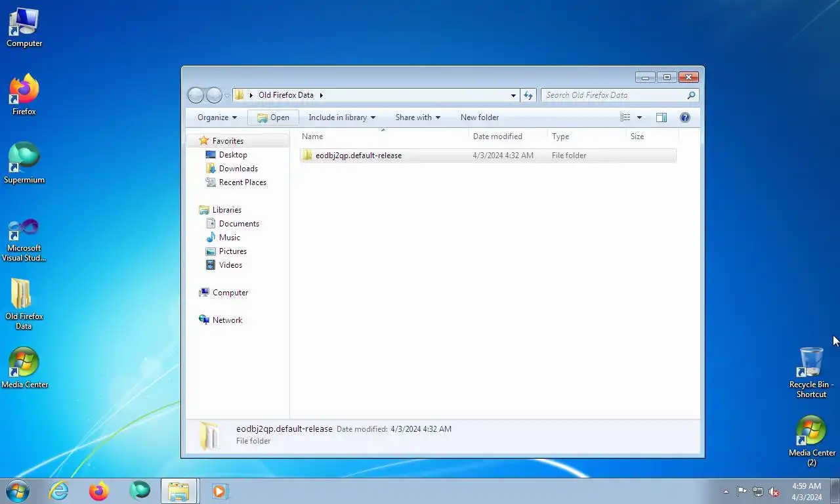Sort by the Type column header
The width and height of the screenshot is (840, 504).
(x=587, y=136)
